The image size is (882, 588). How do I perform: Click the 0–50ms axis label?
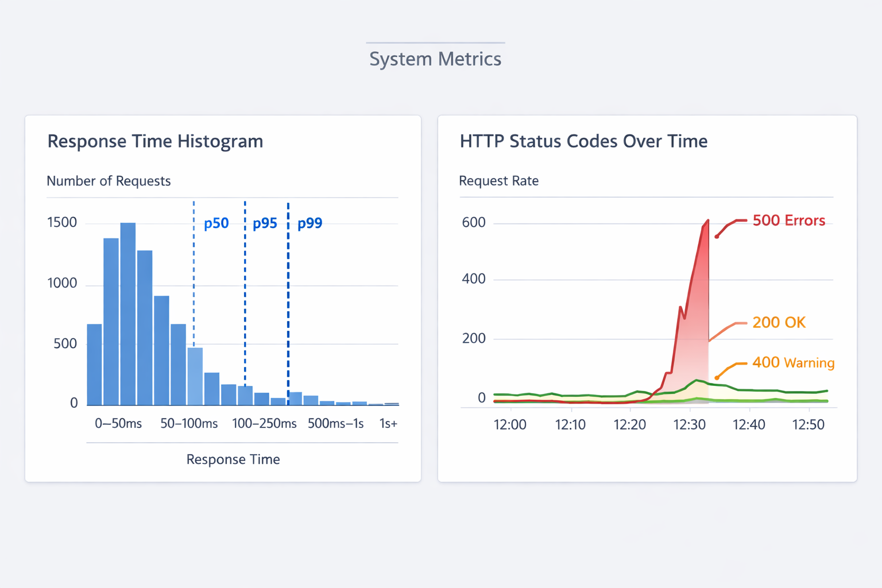118,424
